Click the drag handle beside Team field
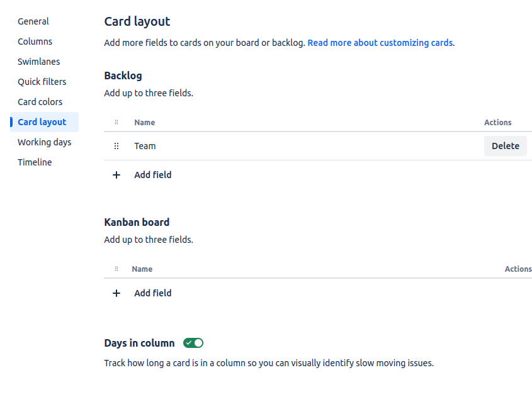Image resolution: width=532 pixels, height=397 pixels. (x=116, y=146)
